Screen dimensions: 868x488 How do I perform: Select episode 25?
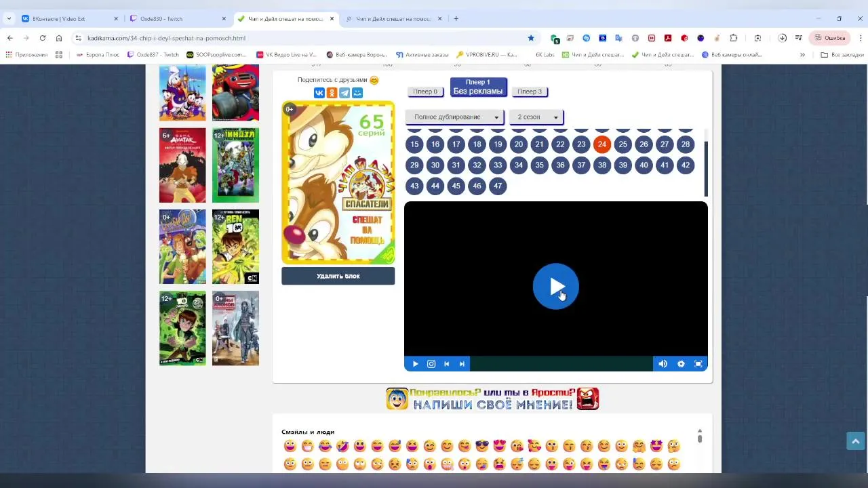(x=623, y=144)
